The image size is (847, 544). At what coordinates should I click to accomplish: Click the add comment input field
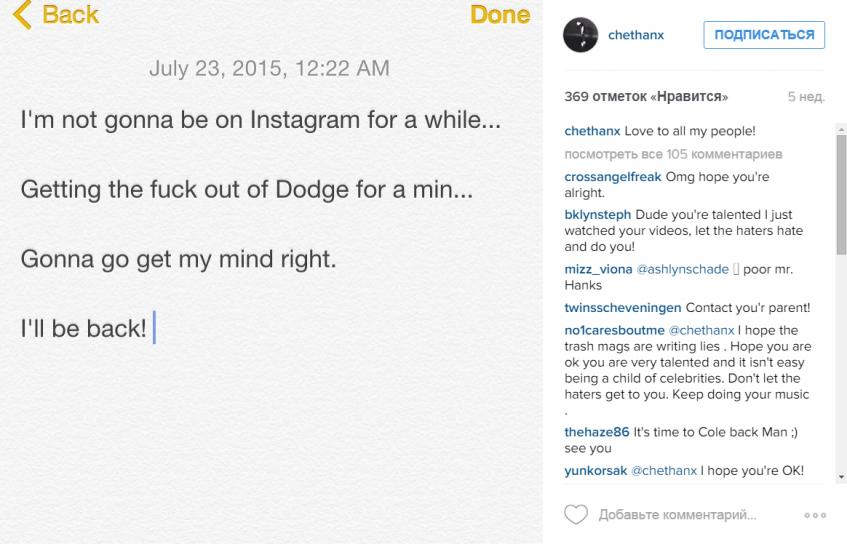[x=676, y=516]
